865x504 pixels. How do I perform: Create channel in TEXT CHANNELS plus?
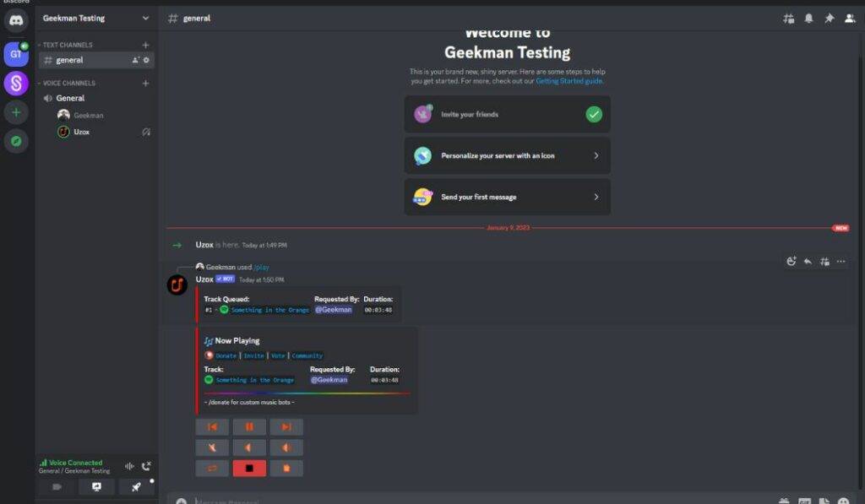(x=145, y=45)
